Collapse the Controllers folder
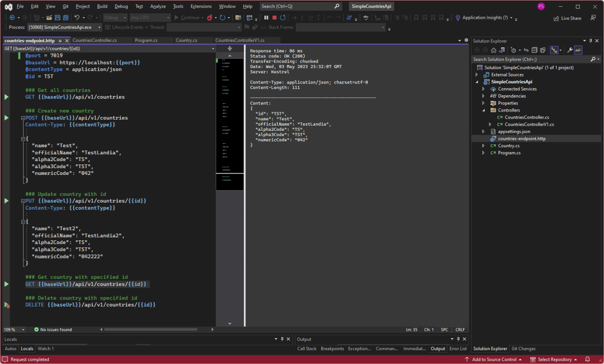 483,110
